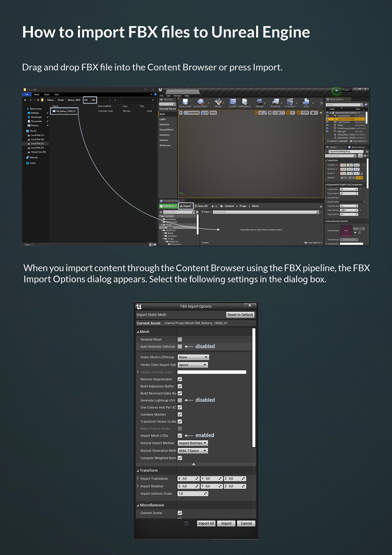Click Explorer back navigation arrow
Image resolution: width=392 pixels, height=555 pixels.
point(25,100)
